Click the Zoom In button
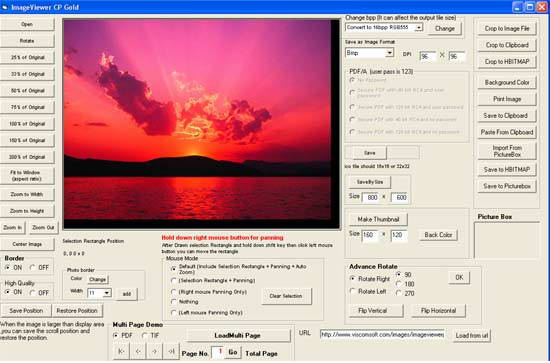Screen dimensions: 550x363 [x=13, y=228]
